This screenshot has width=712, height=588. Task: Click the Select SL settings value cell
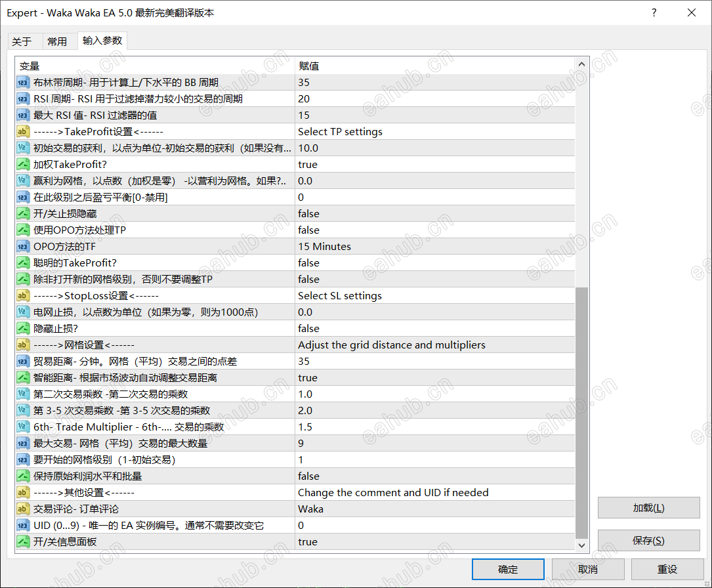click(435, 295)
